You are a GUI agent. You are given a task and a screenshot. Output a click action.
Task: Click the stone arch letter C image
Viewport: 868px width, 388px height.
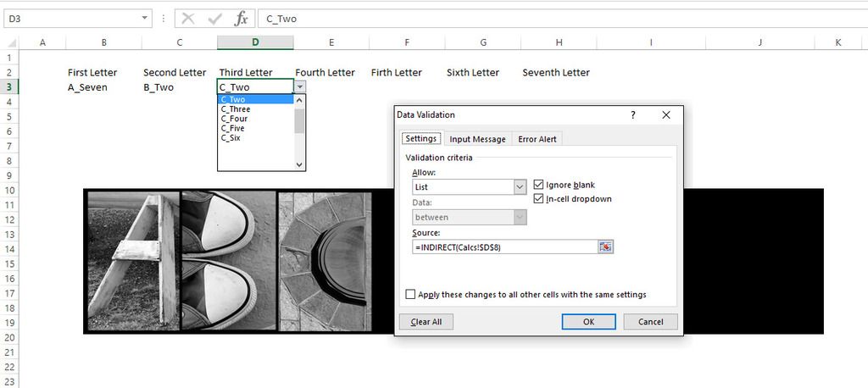click(x=326, y=260)
